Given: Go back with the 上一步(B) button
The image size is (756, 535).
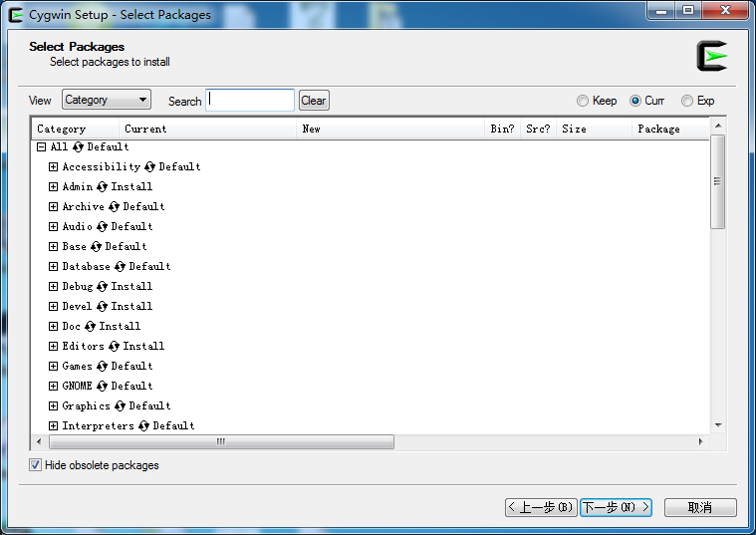Looking at the screenshot, I should point(541,507).
